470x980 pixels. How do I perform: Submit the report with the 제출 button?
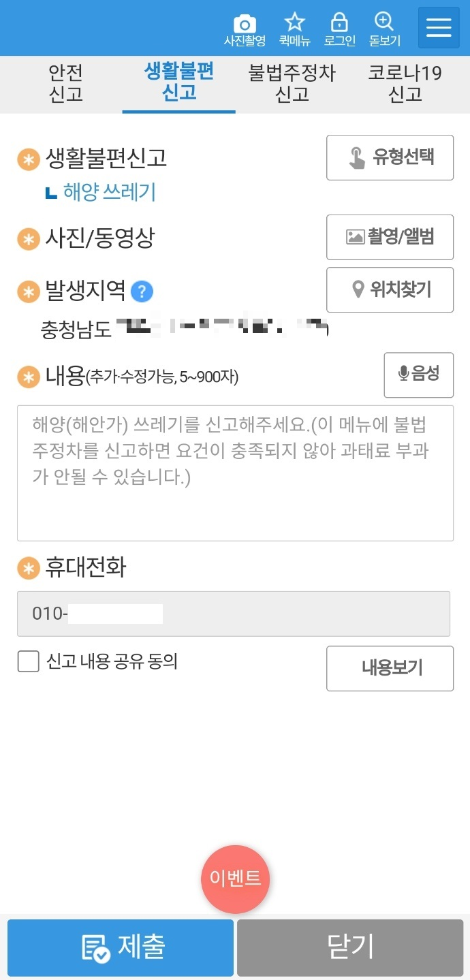[x=120, y=947]
